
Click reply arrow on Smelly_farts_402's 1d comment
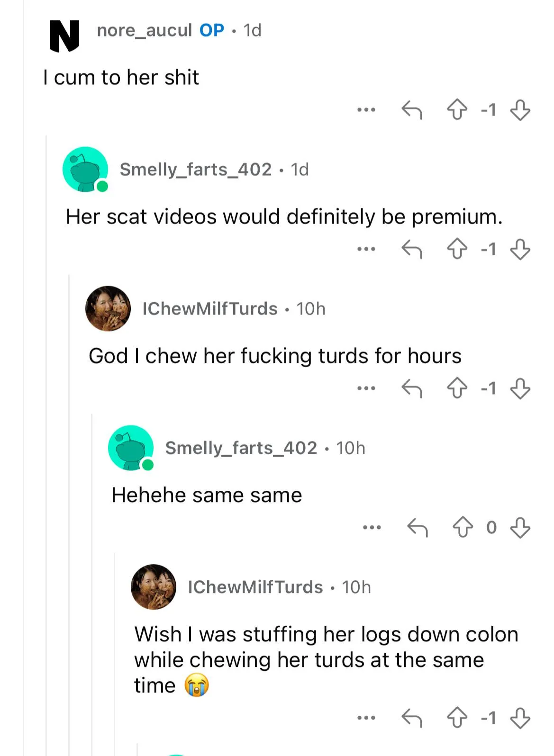pos(411,249)
